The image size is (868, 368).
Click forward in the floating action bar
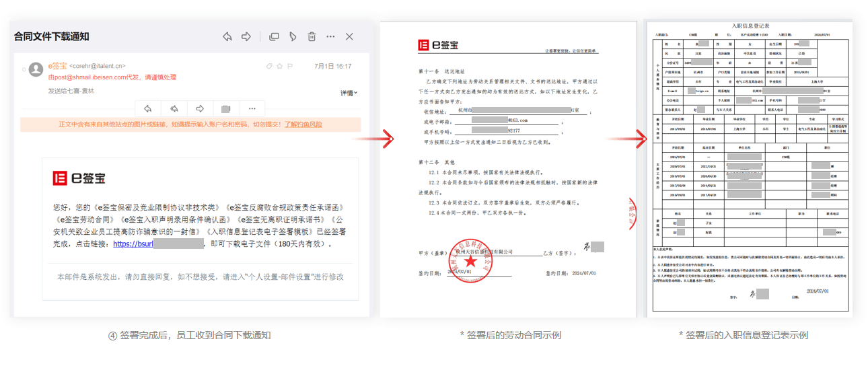200,108
